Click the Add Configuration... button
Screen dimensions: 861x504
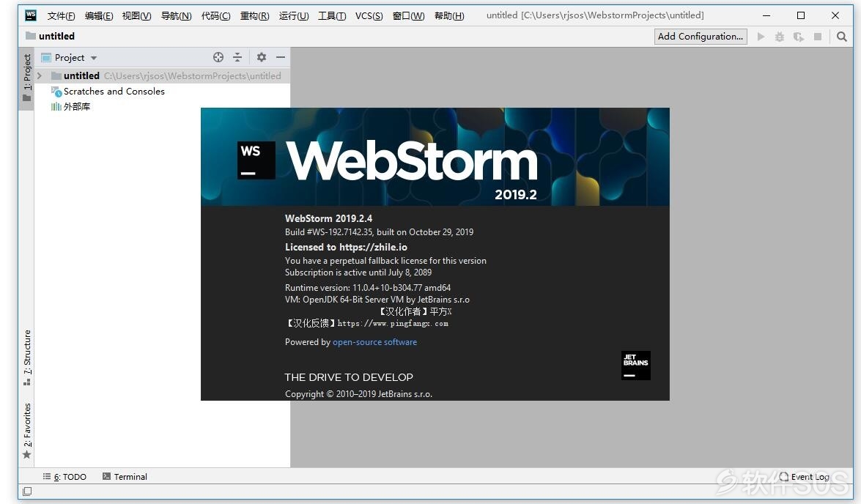click(x=700, y=36)
